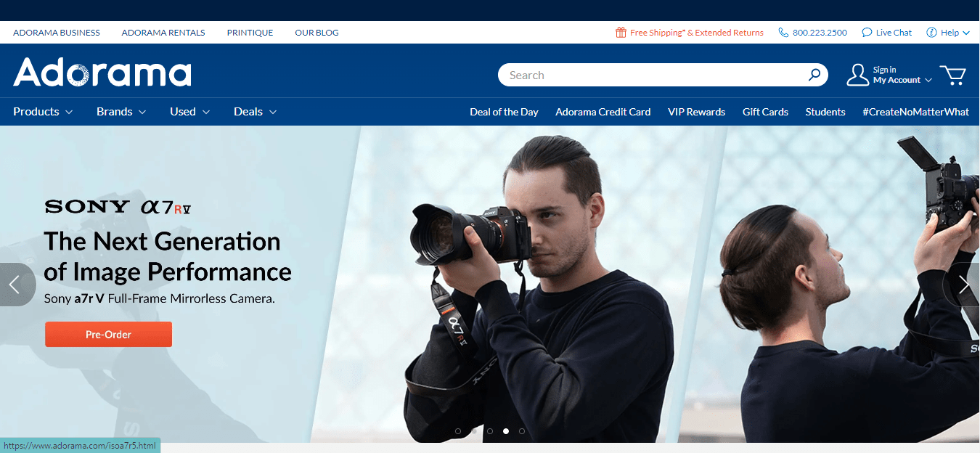Click Free Shipping & Extended Returns link
980x453 pixels.
697,33
